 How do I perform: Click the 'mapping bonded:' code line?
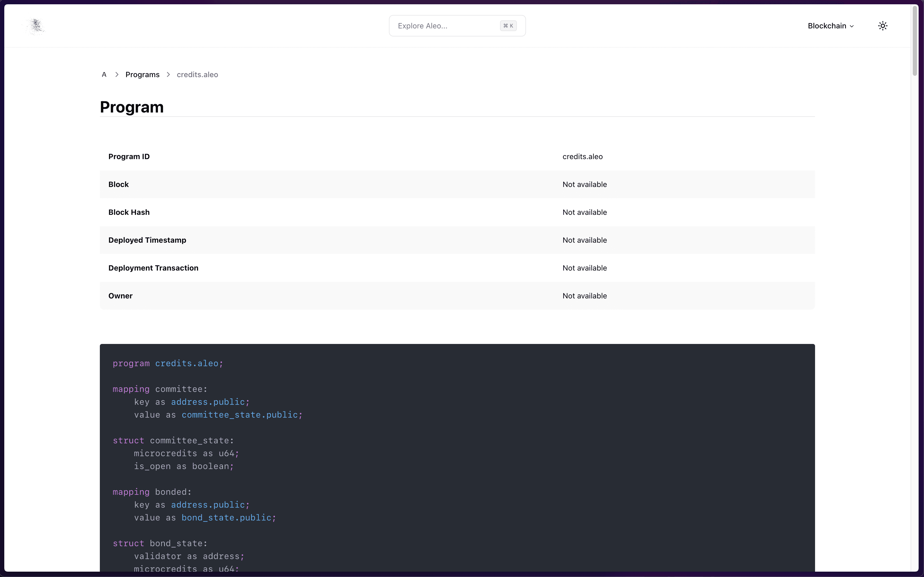tap(152, 492)
